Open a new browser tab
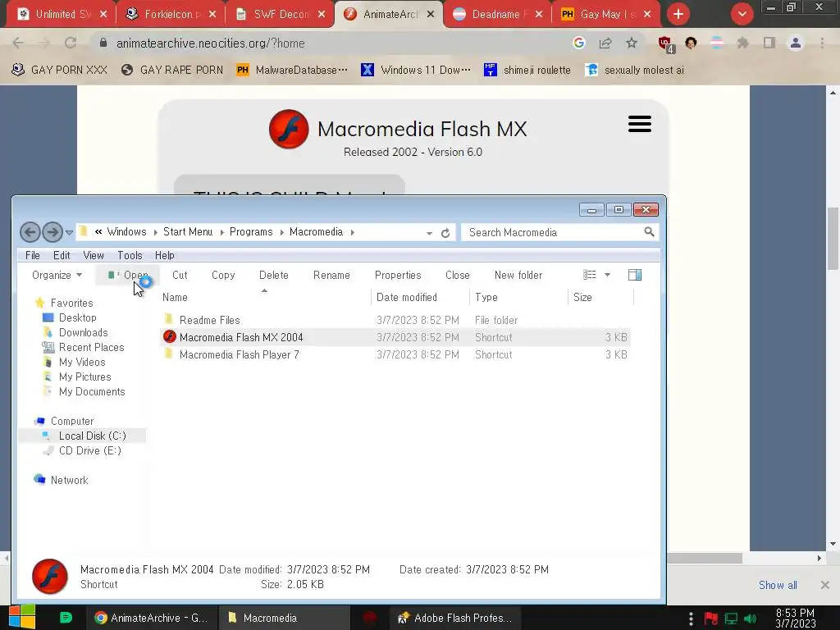840x630 pixels. click(678, 14)
